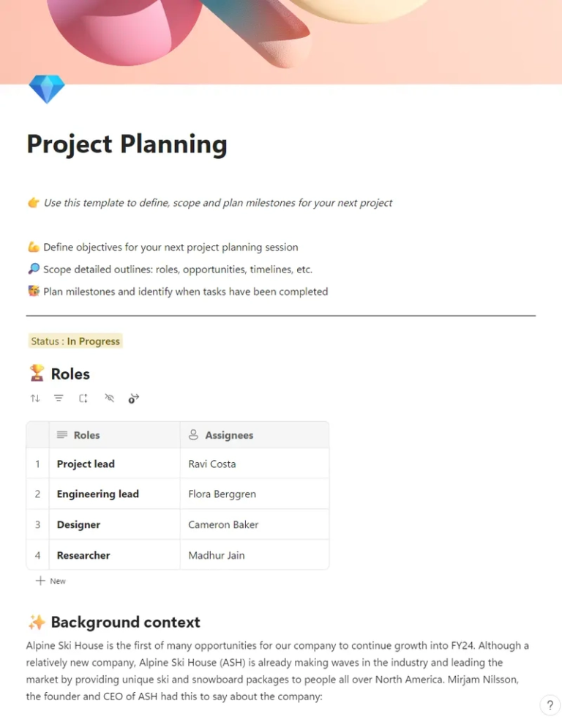562x728 pixels.
Task: Click the trophy emoji beside the Roles heading
Action: 37,374
